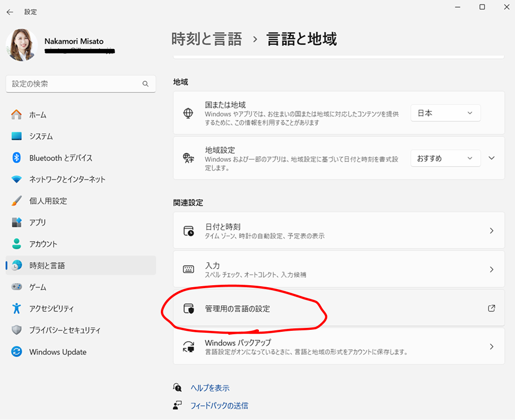The height and width of the screenshot is (420, 515).
Task: Click the Windows バックアップ sync icon
Action: tap(188, 346)
